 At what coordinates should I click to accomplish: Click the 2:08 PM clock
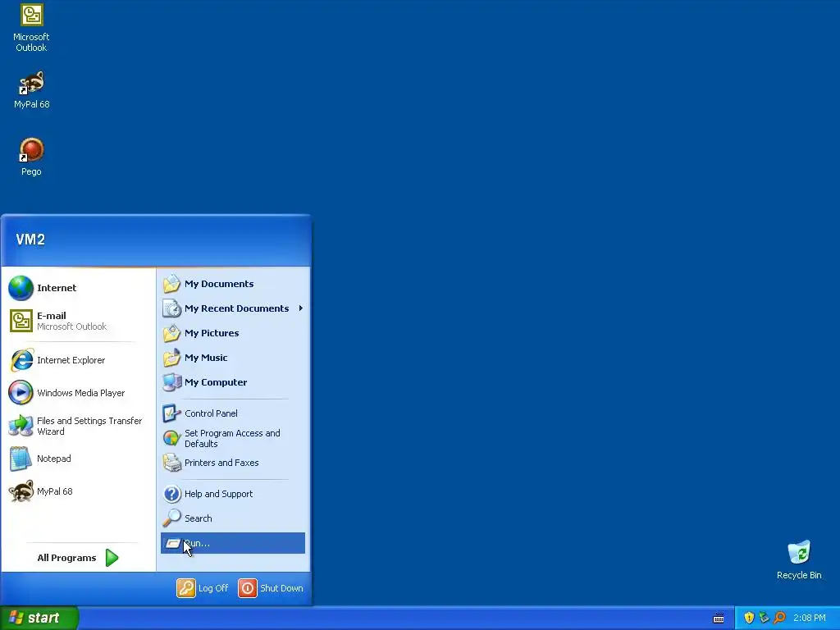(x=810, y=618)
